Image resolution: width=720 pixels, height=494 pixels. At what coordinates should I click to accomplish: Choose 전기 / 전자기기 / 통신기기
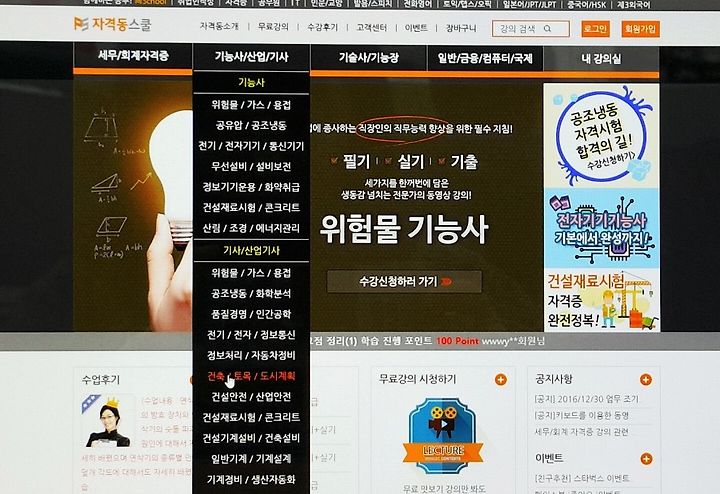pos(251,146)
